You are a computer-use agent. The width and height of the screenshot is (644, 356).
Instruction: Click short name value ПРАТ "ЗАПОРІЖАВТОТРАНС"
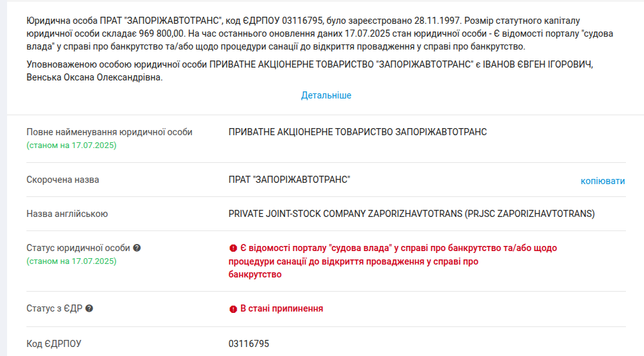pyautogui.click(x=289, y=180)
